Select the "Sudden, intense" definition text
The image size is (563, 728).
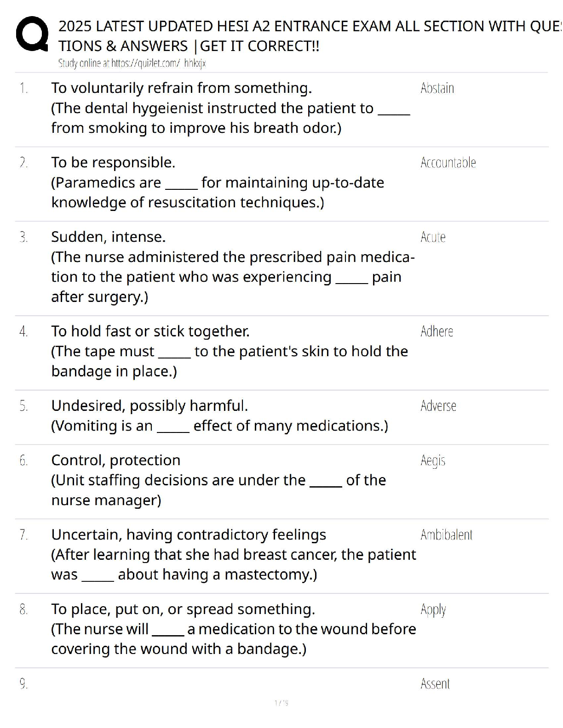(108, 237)
